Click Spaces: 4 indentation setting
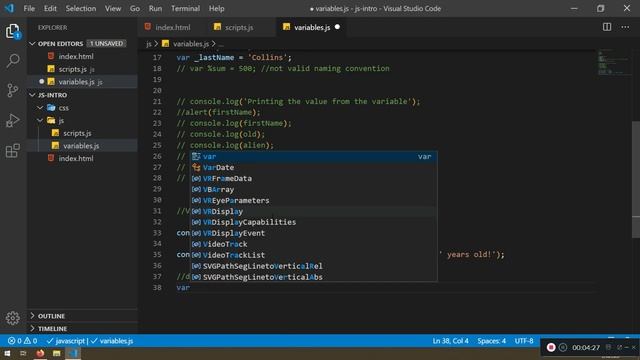 [x=491, y=341]
